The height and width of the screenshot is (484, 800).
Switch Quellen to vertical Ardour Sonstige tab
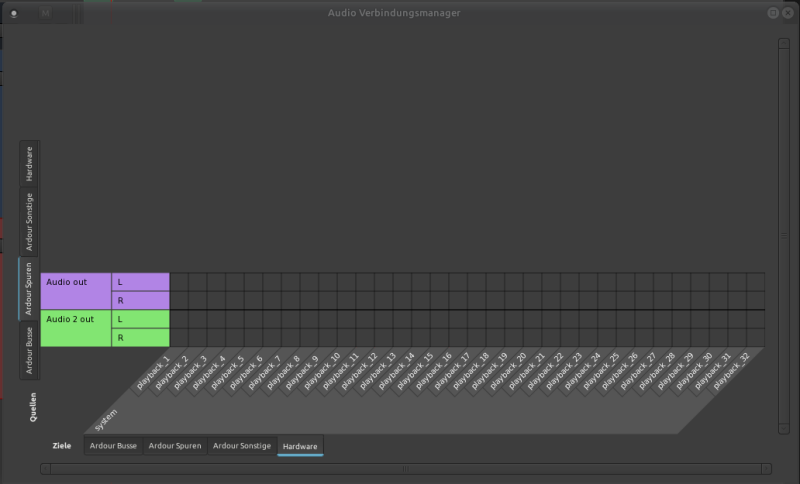[30, 221]
